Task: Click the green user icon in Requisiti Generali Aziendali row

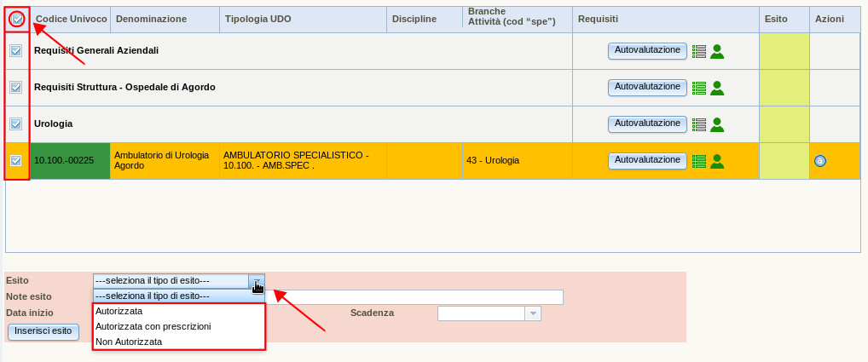Action: 717,51
